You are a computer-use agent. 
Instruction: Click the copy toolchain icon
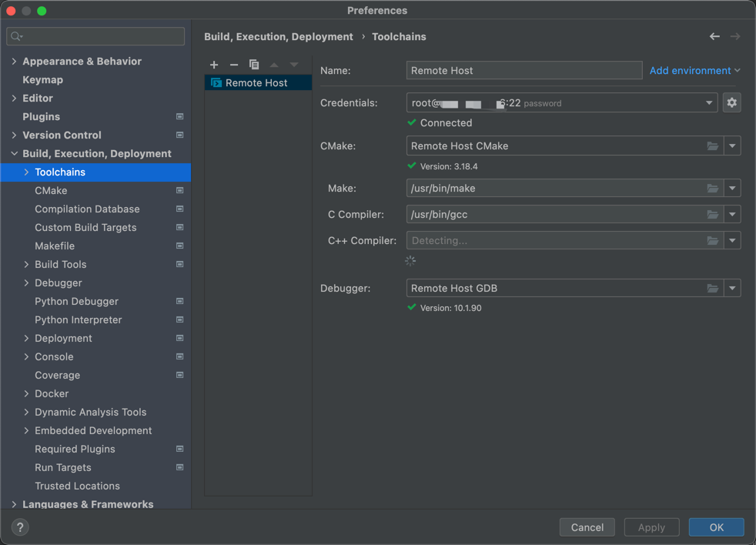point(254,65)
